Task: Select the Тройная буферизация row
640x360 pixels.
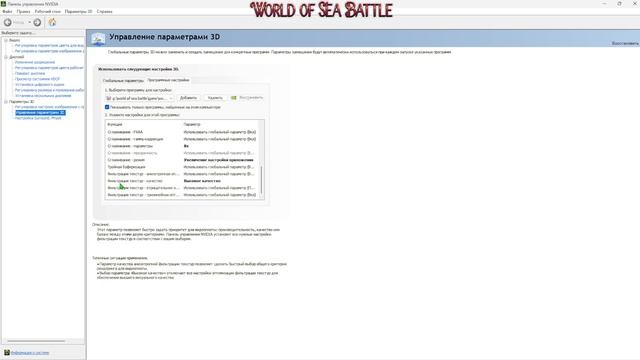Action: coord(182,167)
